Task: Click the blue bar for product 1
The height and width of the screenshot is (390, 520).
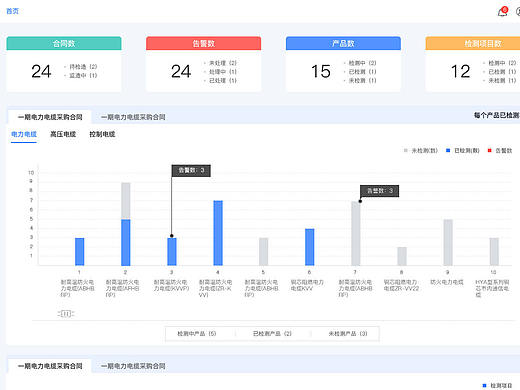Action: [79, 252]
